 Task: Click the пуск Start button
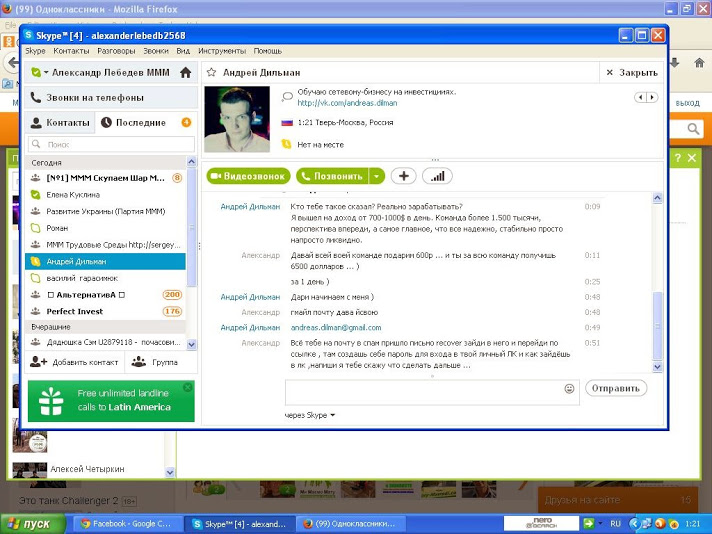pyautogui.click(x=32, y=524)
